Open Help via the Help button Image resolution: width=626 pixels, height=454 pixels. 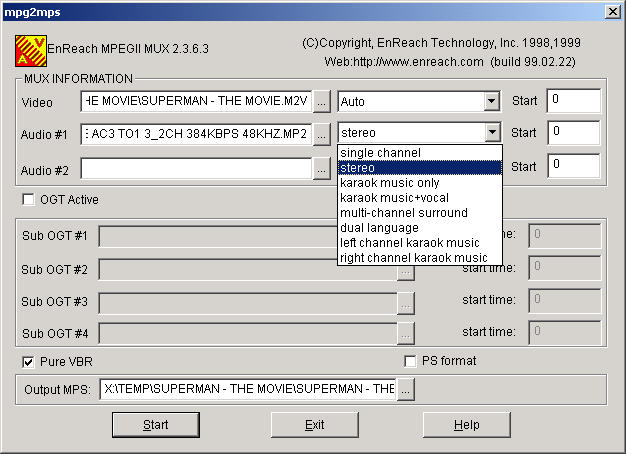point(467,425)
